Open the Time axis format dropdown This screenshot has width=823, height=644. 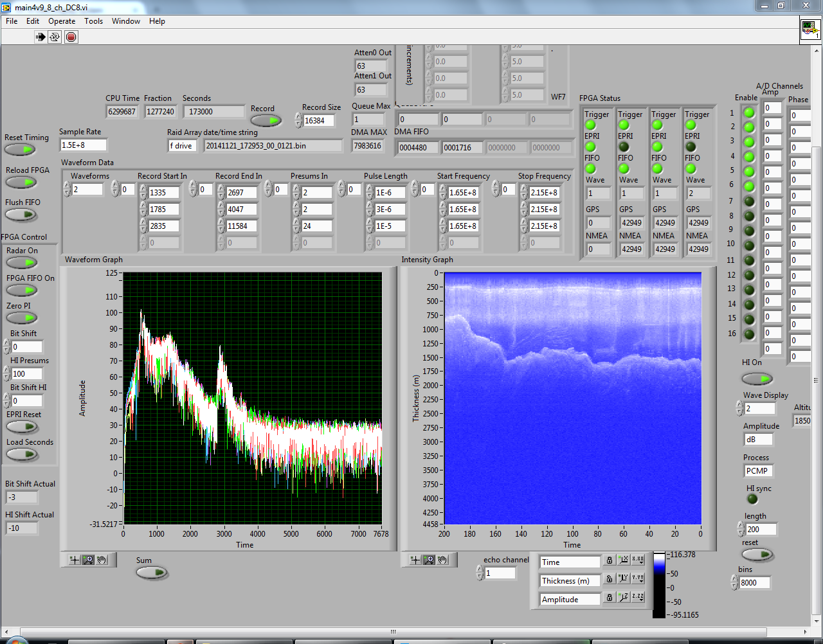click(637, 560)
